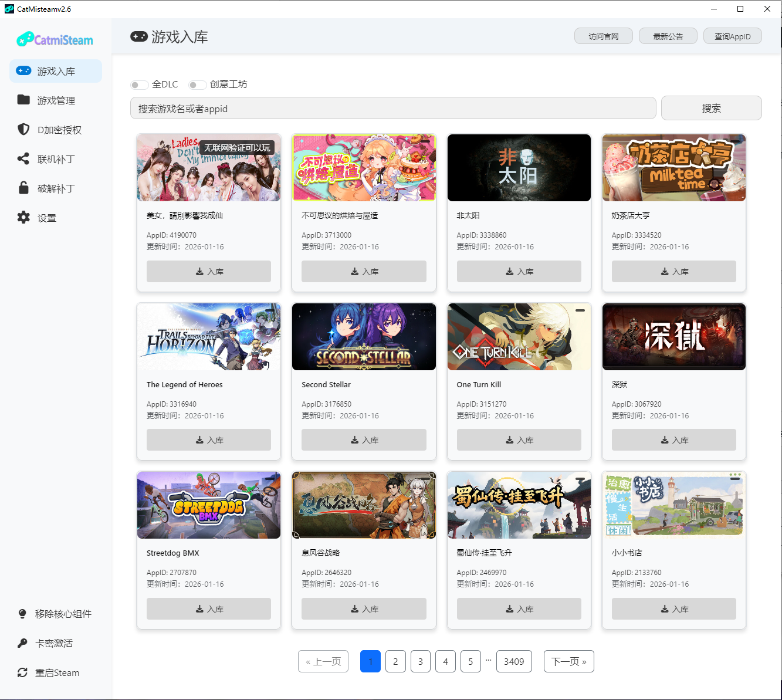Click the gear icon for 设置
The width and height of the screenshot is (782, 700).
tap(23, 217)
